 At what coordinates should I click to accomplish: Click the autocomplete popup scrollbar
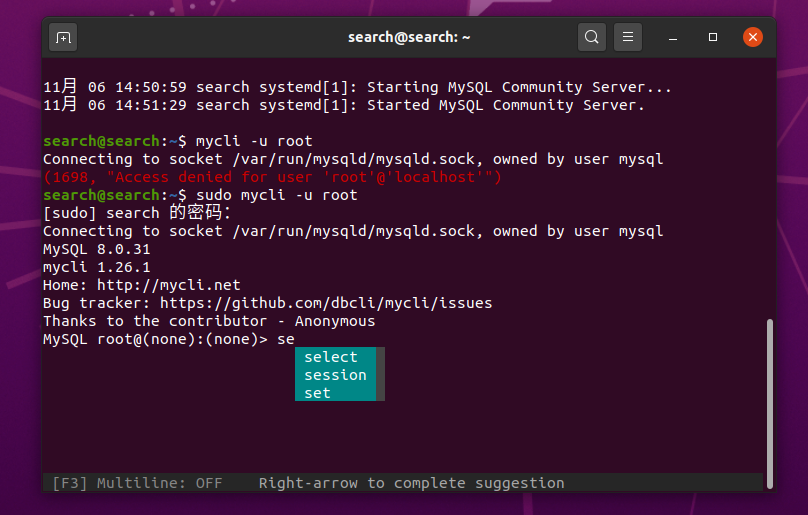pos(380,374)
